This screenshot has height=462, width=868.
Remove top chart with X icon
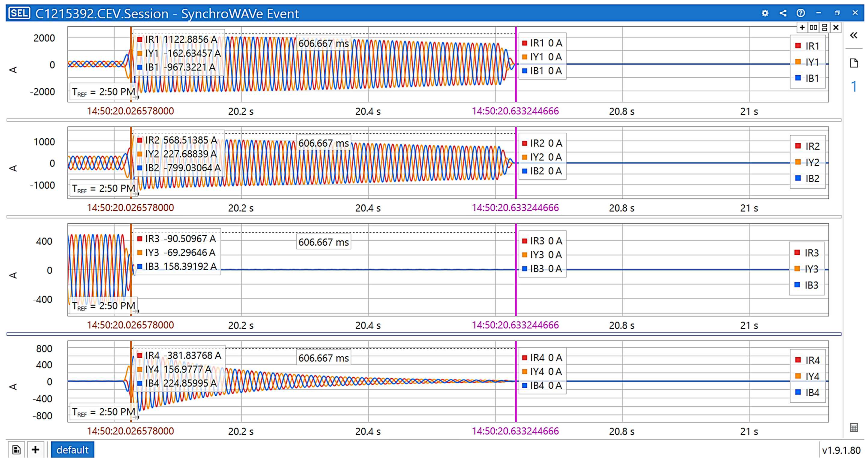[836, 27]
